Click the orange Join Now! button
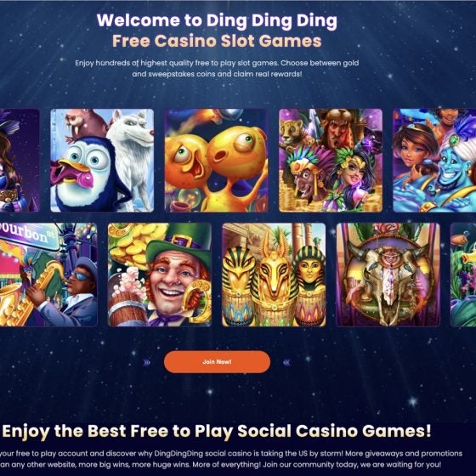Screen dimensions: 476x476 pyautogui.click(x=217, y=361)
